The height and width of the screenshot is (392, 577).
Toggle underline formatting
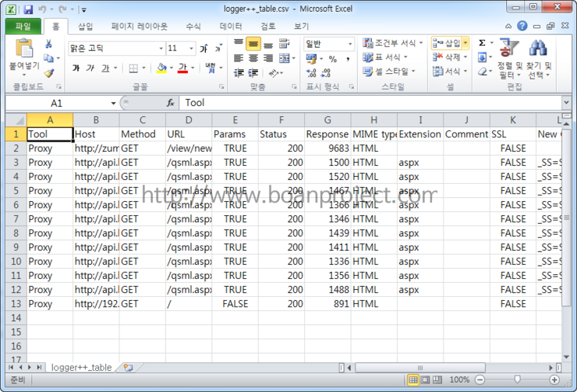point(105,68)
